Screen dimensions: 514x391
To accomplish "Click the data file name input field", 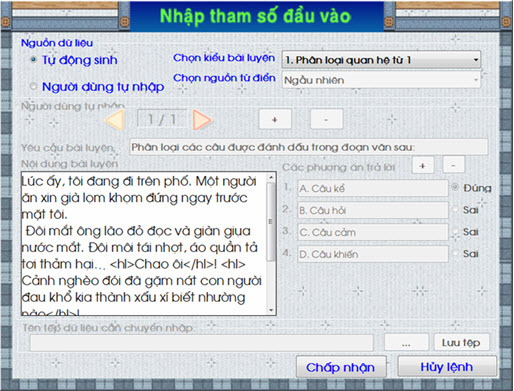I will tap(202, 343).
